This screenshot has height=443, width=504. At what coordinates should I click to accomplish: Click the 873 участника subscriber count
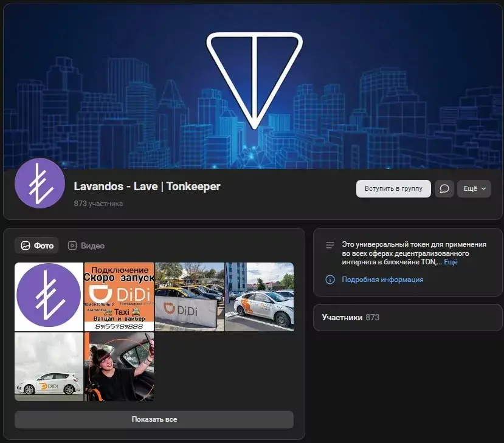click(x=98, y=204)
